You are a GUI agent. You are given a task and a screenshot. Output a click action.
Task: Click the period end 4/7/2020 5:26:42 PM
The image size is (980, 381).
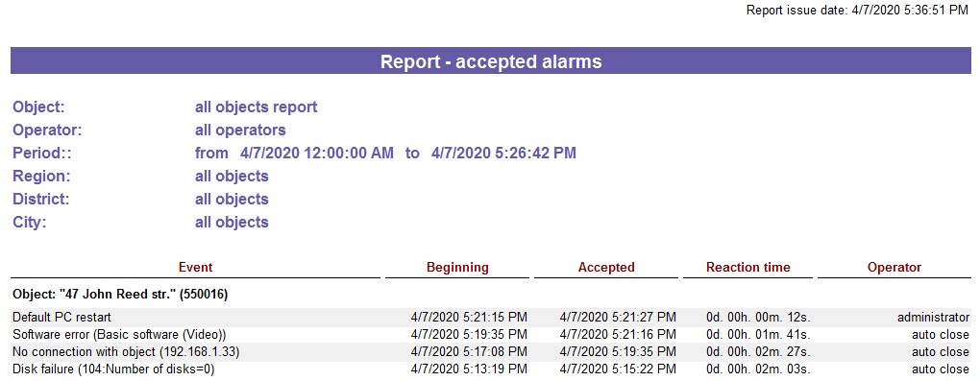[503, 153]
